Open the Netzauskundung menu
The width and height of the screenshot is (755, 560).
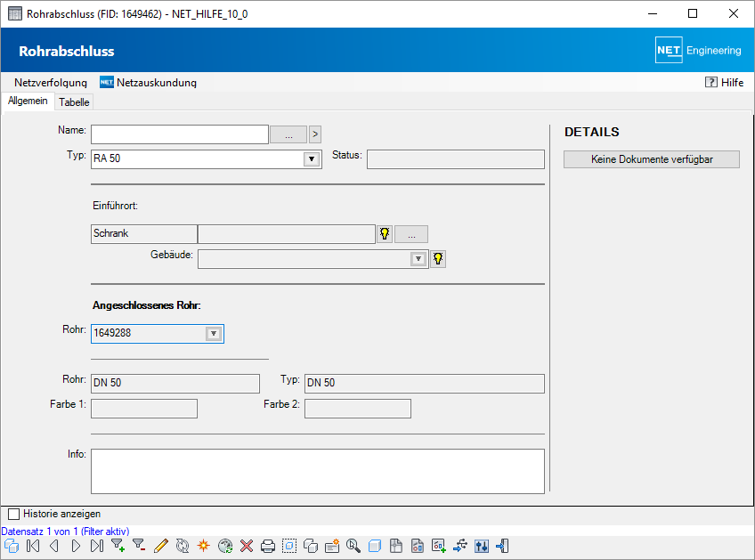tap(149, 82)
